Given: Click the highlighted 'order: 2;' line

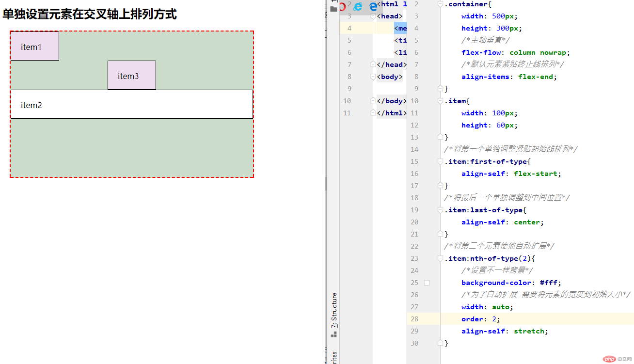Looking at the screenshot, I should coord(481,319).
